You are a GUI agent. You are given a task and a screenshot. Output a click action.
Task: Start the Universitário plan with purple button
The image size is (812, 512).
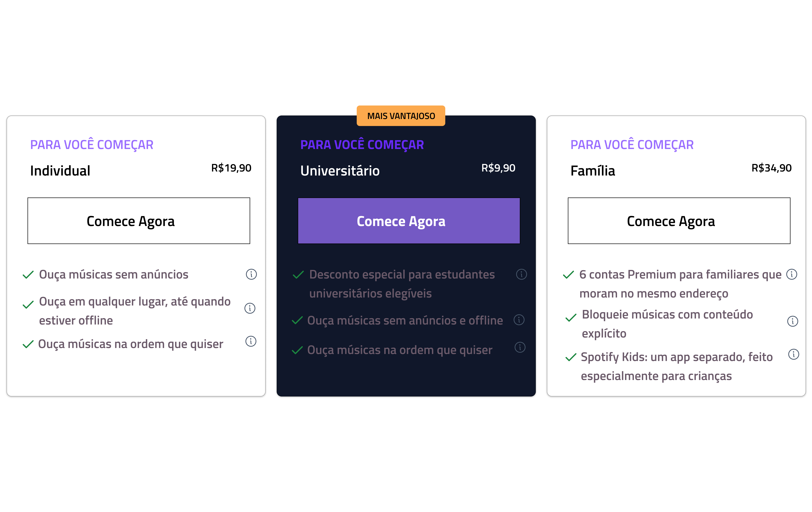[x=409, y=221]
